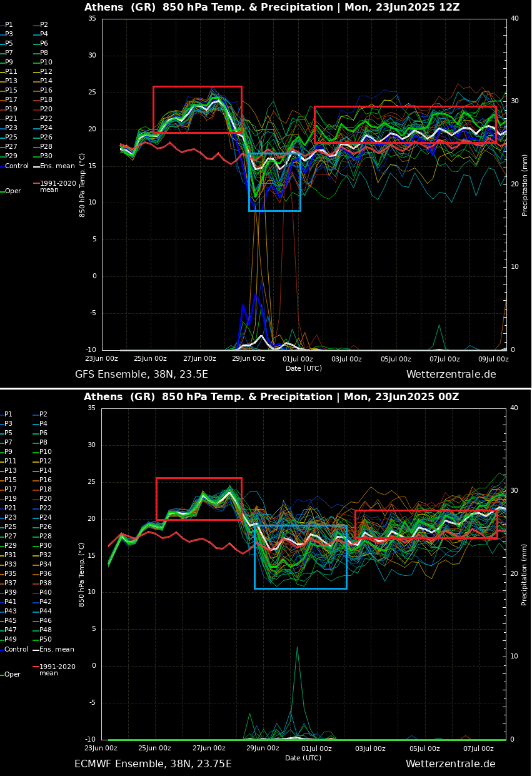Viewport: 532px width, 776px height.
Task: Click '1991-2020 mean' in the GFS legend
Action: [x=58, y=186]
